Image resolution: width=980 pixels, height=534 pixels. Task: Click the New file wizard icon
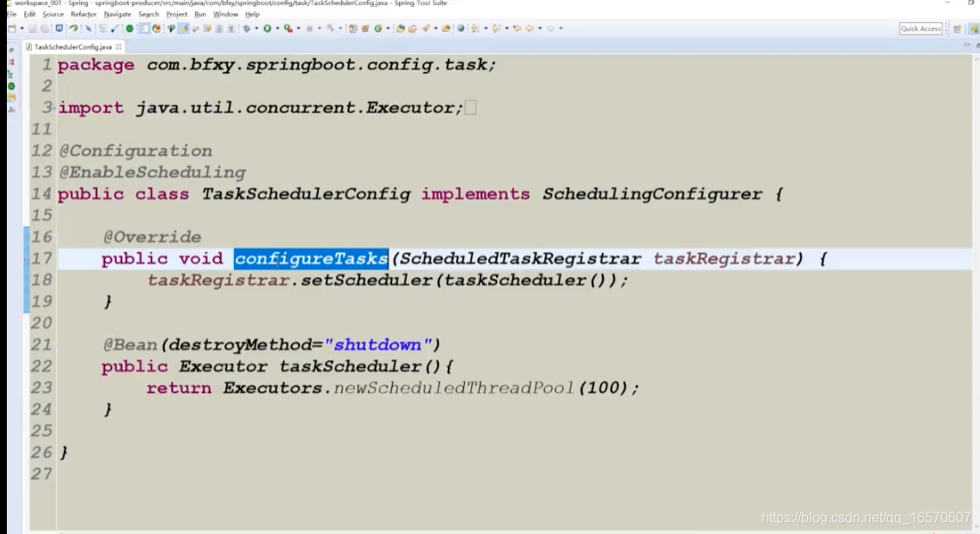pos(12,28)
